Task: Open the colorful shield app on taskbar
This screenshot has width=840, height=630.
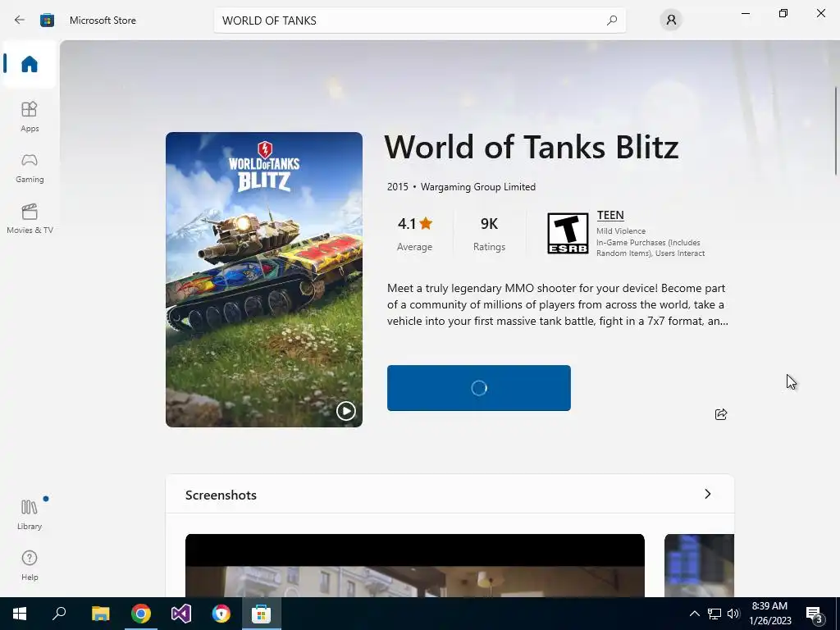Action: 221,614
